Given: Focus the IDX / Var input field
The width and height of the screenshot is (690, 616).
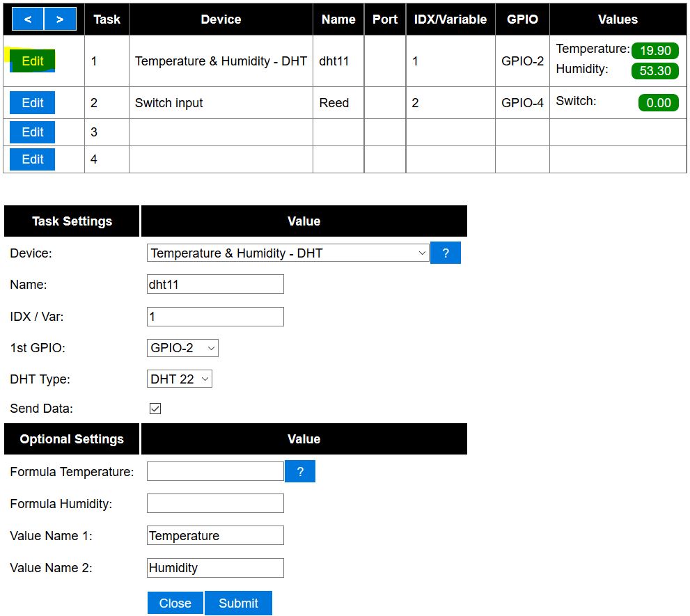Looking at the screenshot, I should click(x=215, y=317).
